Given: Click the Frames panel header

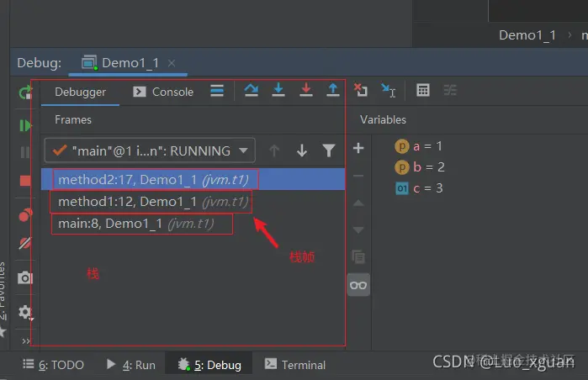Looking at the screenshot, I should click(73, 119).
